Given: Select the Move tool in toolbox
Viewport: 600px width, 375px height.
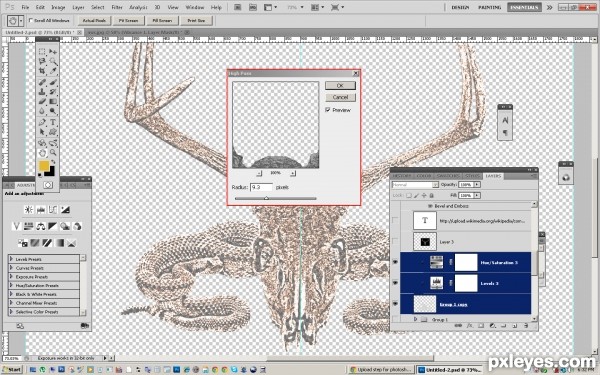Looking at the screenshot, I should (x=53, y=51).
